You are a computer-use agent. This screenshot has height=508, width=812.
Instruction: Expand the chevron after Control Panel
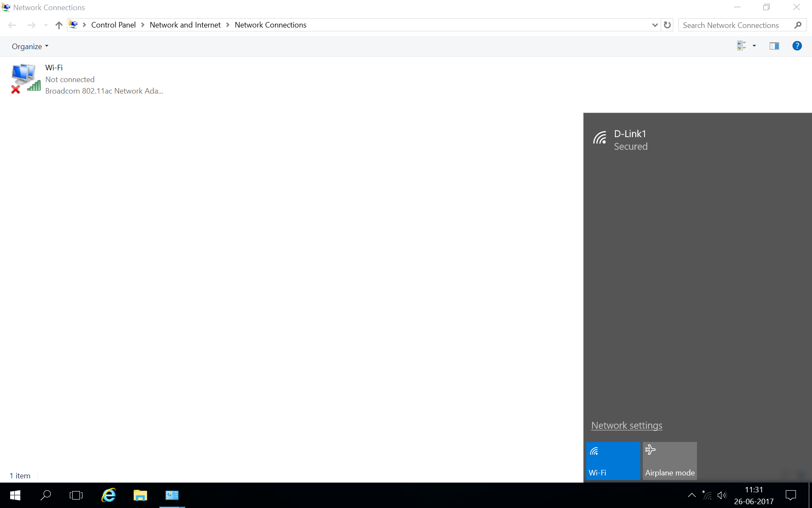click(x=143, y=25)
